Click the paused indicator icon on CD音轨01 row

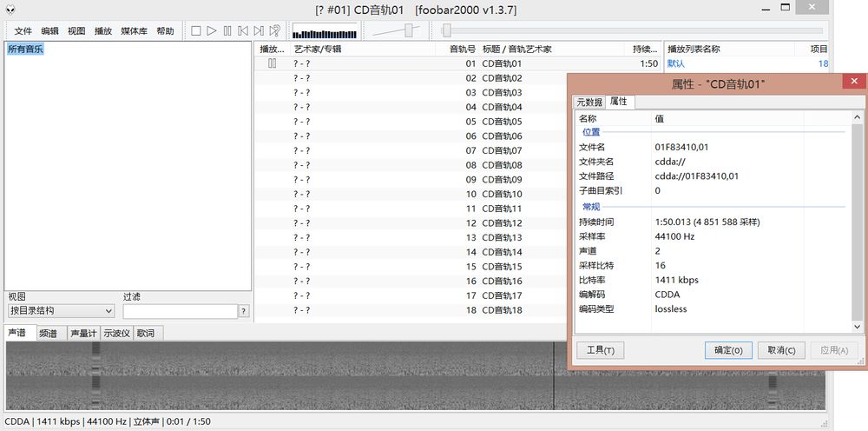pyautogui.click(x=272, y=63)
